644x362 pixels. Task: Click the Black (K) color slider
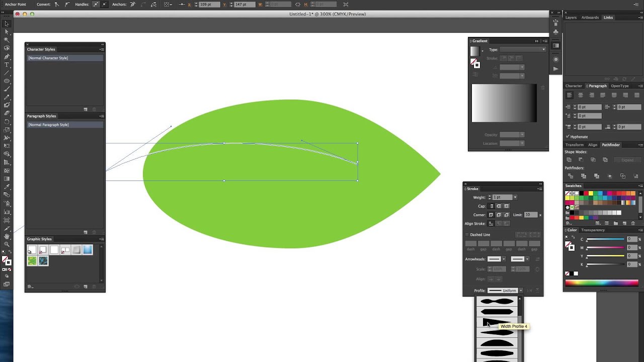click(605, 265)
